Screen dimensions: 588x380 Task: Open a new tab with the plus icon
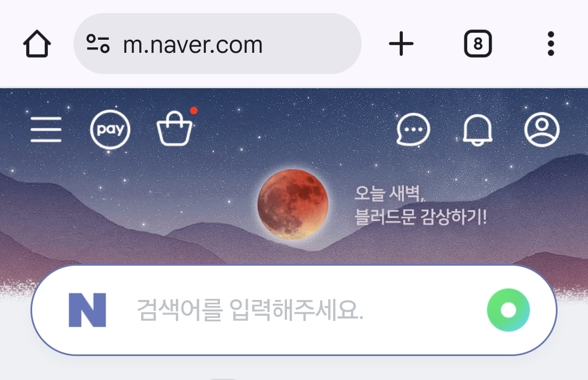(x=401, y=44)
